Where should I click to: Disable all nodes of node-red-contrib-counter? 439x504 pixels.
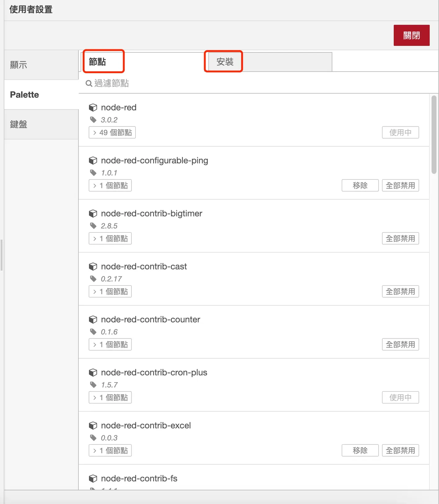click(400, 344)
